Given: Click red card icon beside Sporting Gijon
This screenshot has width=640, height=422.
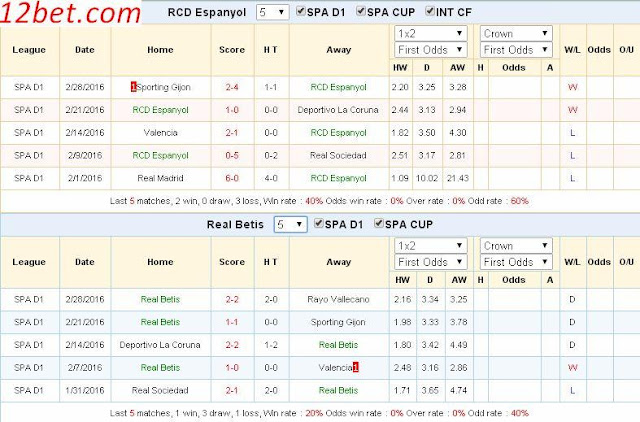Looking at the screenshot, I should pyautogui.click(x=133, y=87).
